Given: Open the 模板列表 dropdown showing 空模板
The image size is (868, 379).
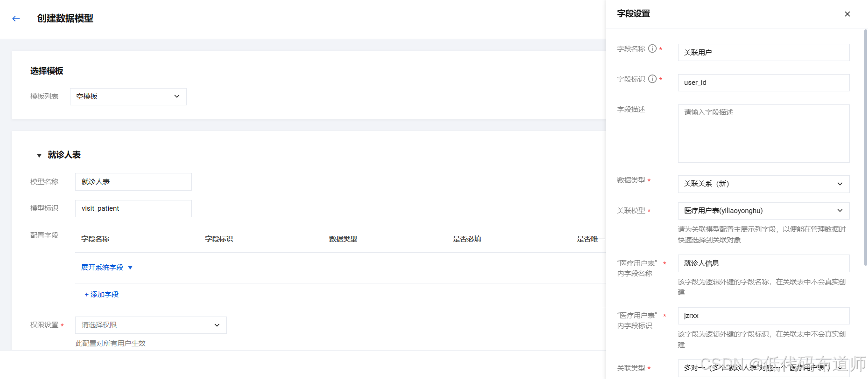Looking at the screenshot, I should pos(128,96).
